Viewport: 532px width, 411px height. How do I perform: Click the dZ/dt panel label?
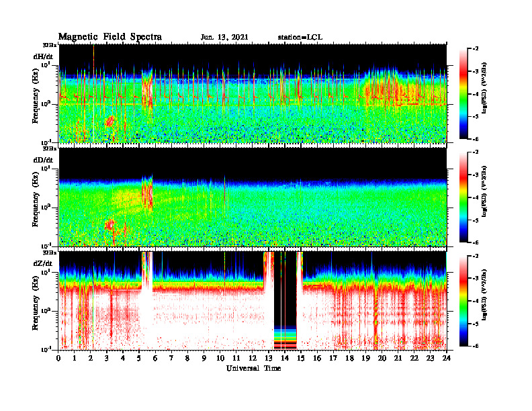43,263
